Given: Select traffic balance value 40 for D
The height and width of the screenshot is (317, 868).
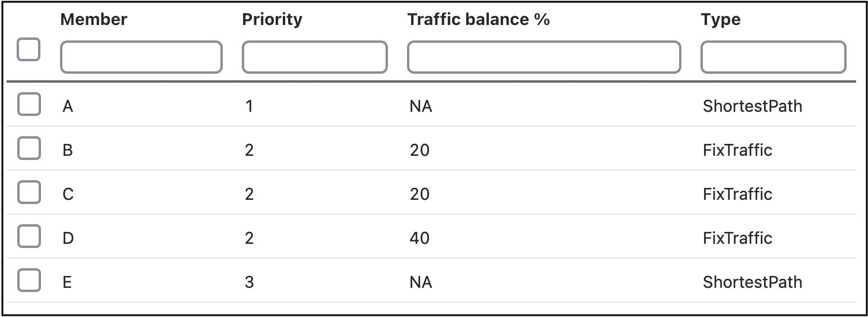Looking at the screenshot, I should pos(419,238).
